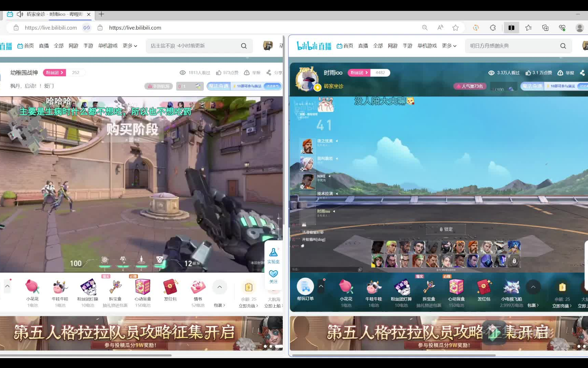This screenshot has height=368, width=588.
Task: Open the favorites list icon
Action: [528, 28]
